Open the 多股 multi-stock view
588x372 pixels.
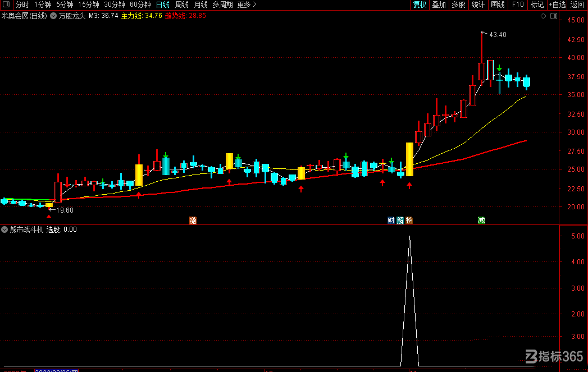tap(458, 4)
